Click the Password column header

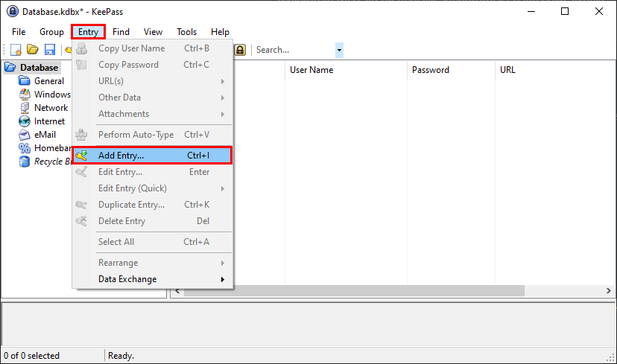[452, 70]
